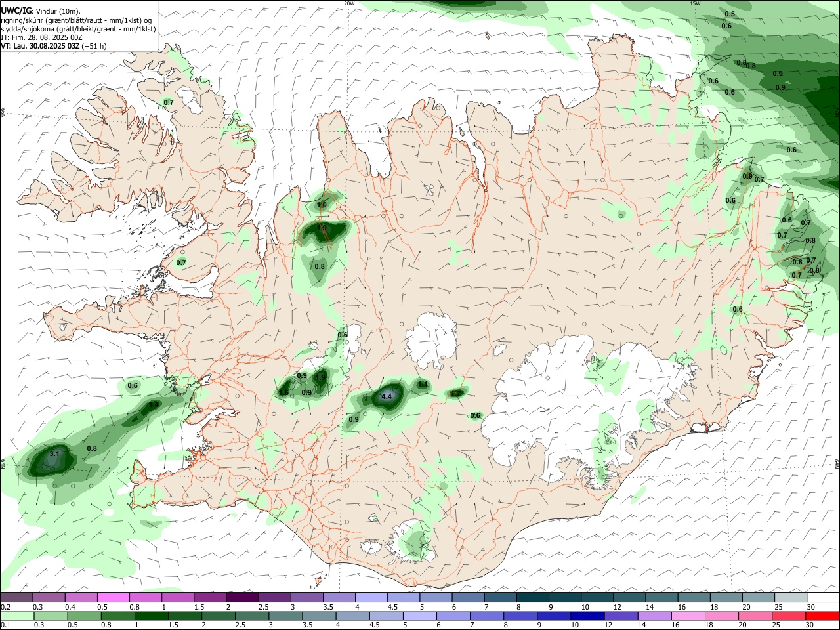
Task: Click the 0.8 value beside the 3.1 rain cell
Action: click(x=92, y=449)
